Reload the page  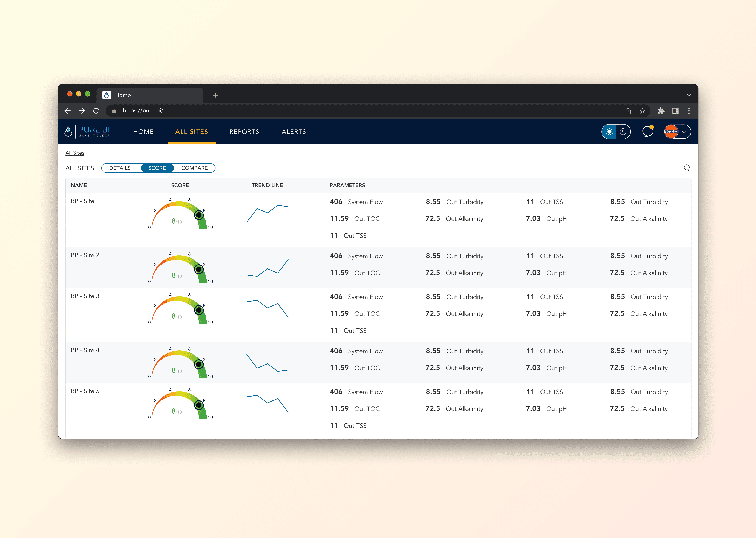(96, 111)
